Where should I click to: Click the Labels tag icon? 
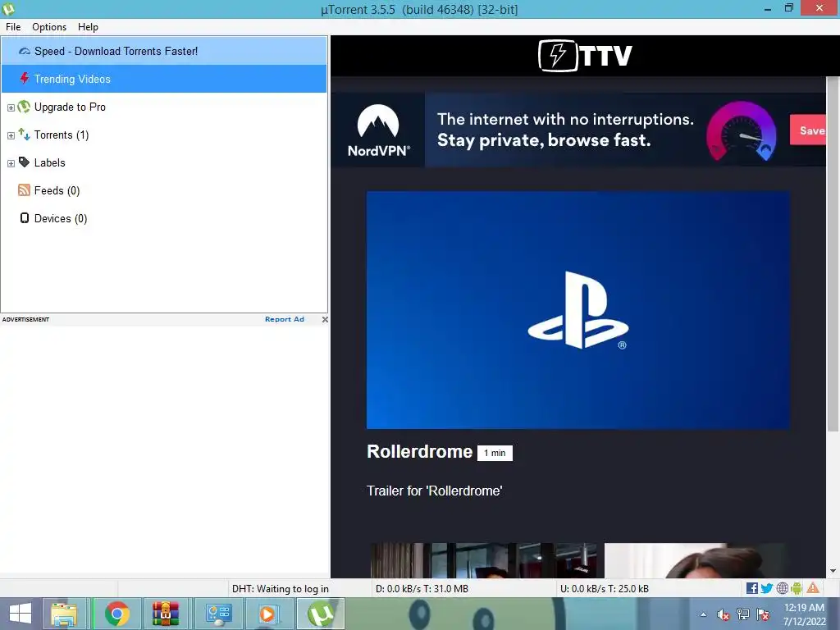[24, 162]
